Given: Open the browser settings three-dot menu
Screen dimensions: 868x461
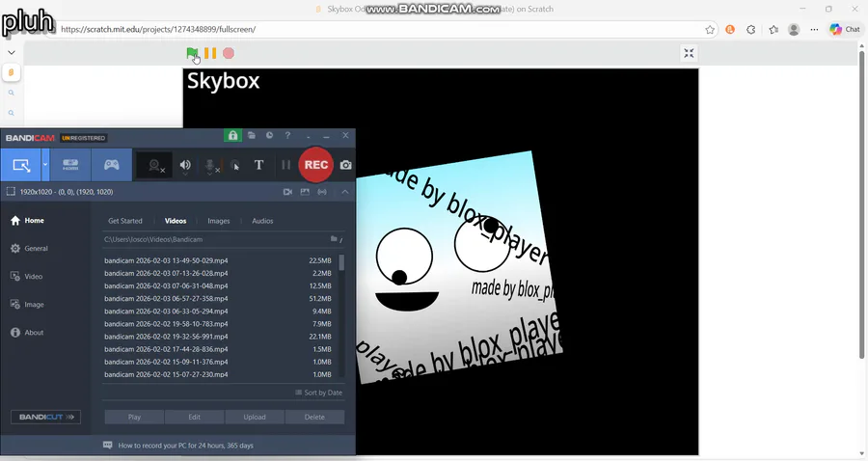Looking at the screenshot, I should 814,30.
